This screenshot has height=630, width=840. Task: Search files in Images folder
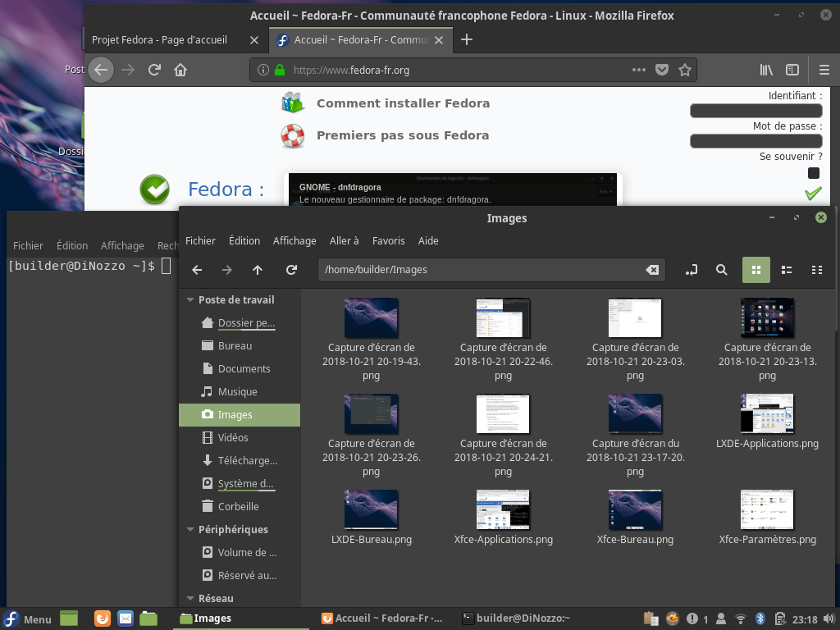tap(722, 270)
